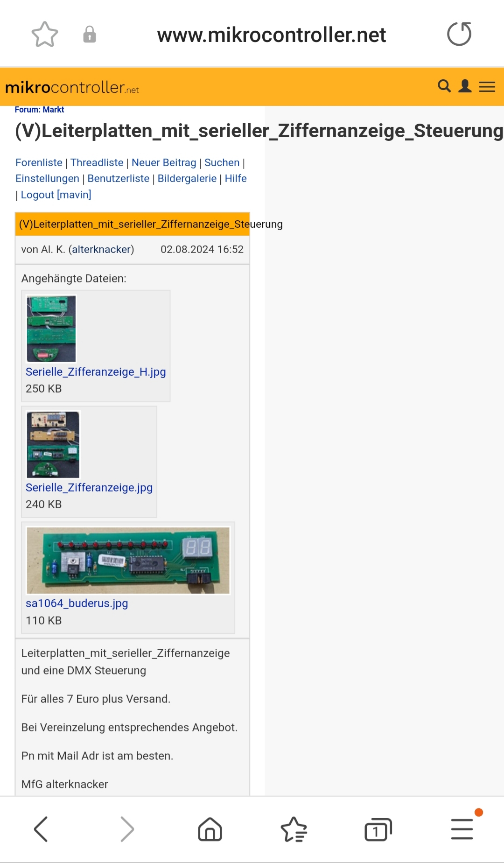Open bookmarks list star icon

[x=294, y=829]
